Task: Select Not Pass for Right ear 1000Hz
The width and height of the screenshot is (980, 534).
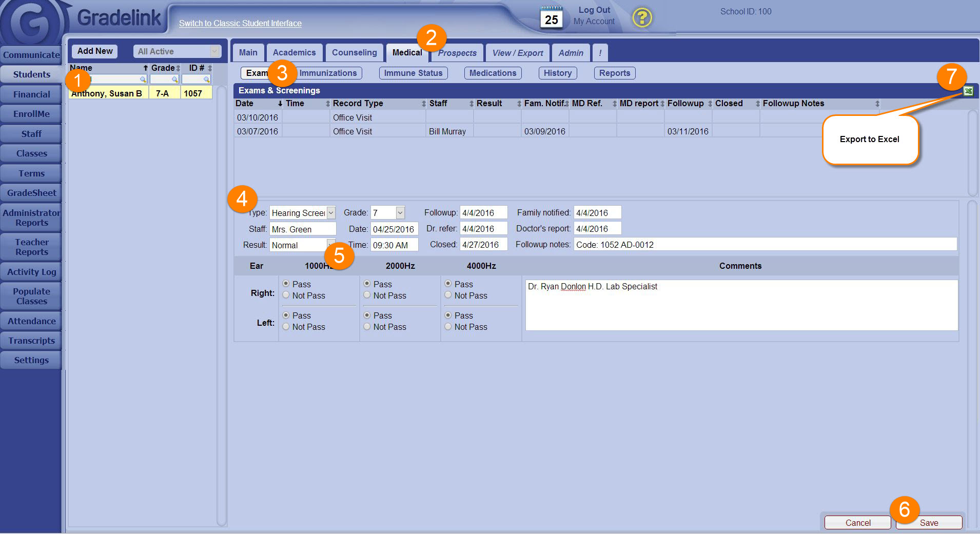Action: tap(286, 295)
